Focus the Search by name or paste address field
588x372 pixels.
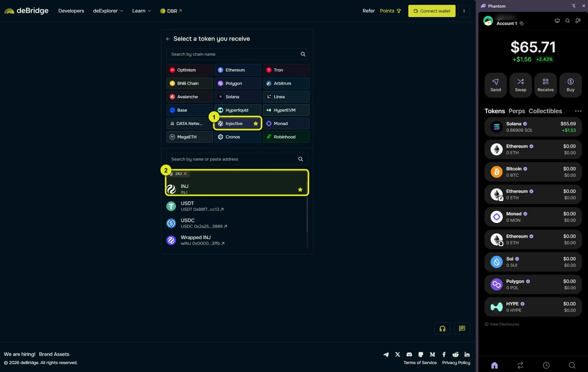pos(237,159)
